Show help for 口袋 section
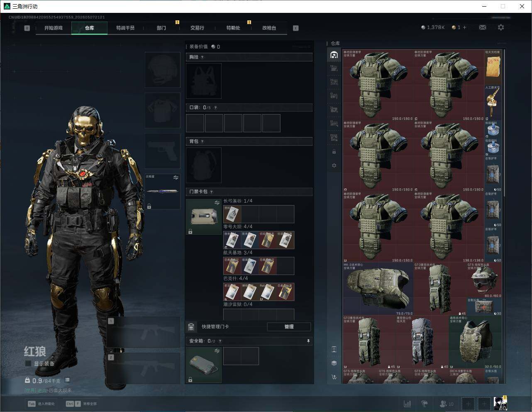This screenshot has width=532, height=412. click(215, 108)
